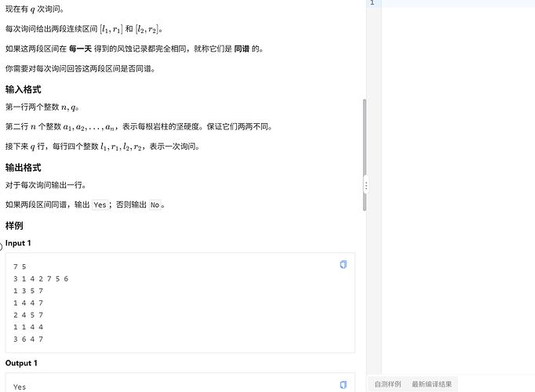Click sample line '1 1 4 4'

click(28, 327)
